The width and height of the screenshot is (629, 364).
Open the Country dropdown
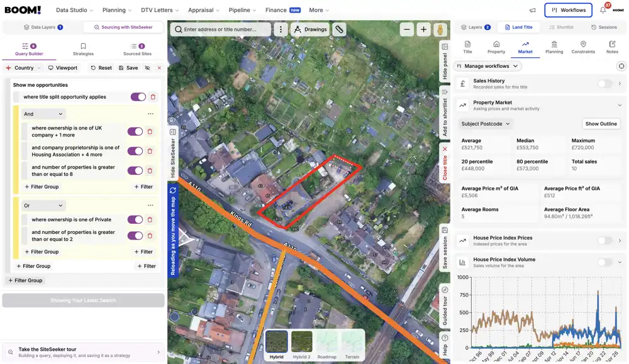(x=23, y=68)
